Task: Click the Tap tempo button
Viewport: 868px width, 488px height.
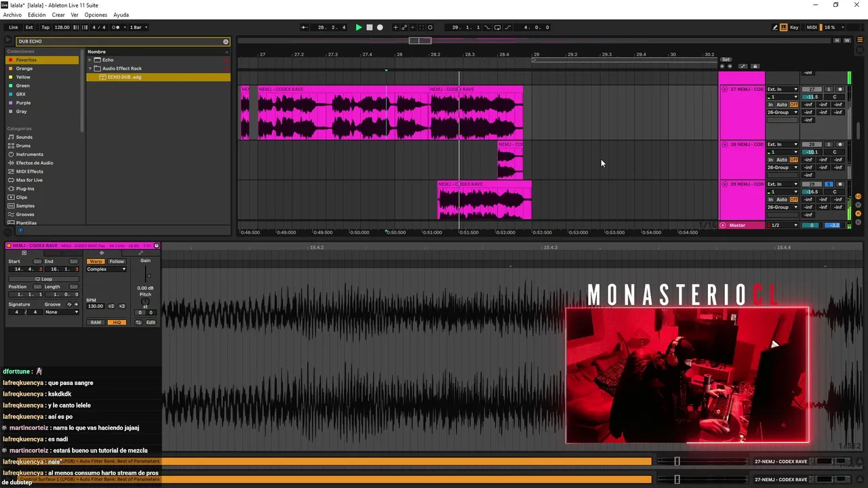Action: [x=45, y=27]
